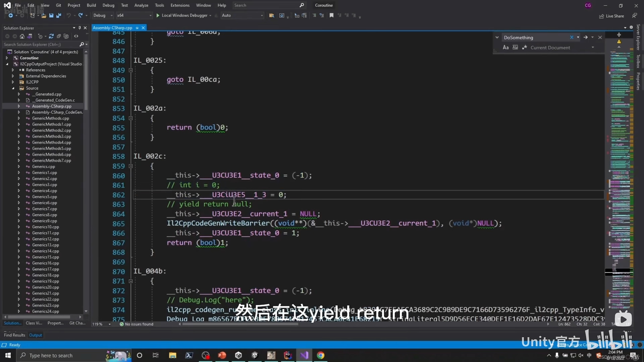Open the Debug configuration dropdown

[103, 16]
